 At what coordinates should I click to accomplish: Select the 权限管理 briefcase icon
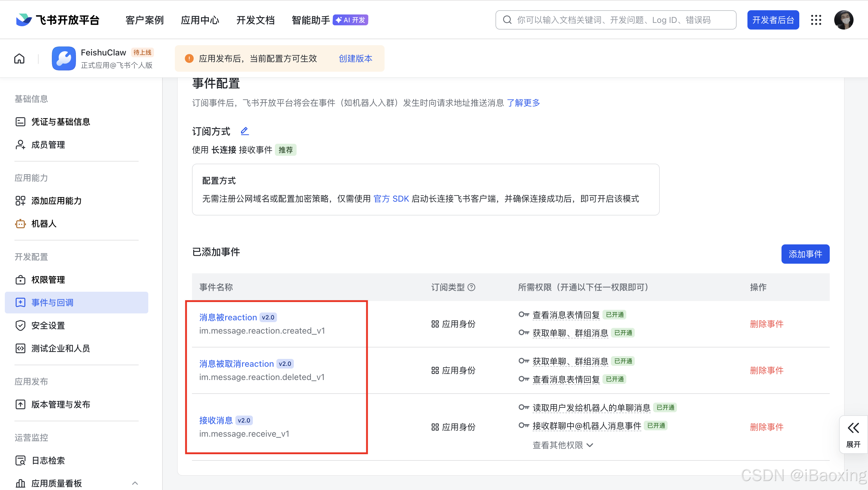pos(20,280)
